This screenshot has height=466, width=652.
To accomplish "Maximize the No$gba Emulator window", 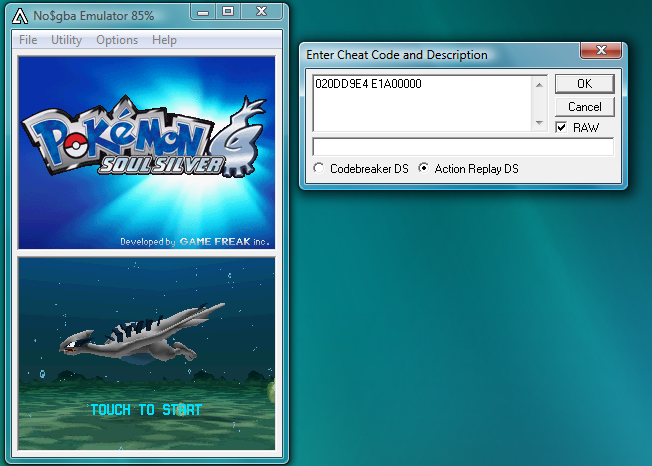I will [x=228, y=12].
